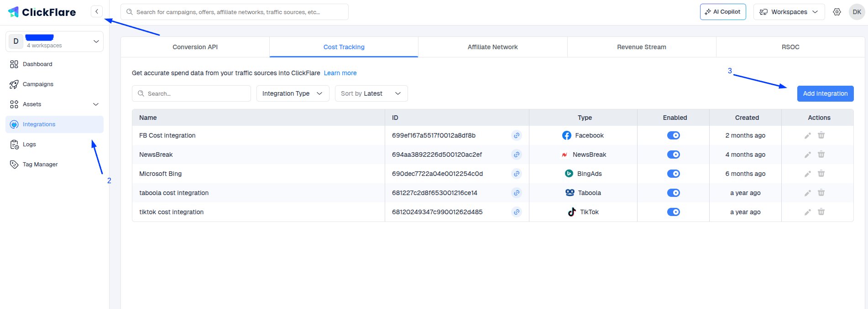Disable the NewsBreak integration toggle
Viewport: 868px width, 309px height.
tap(674, 154)
